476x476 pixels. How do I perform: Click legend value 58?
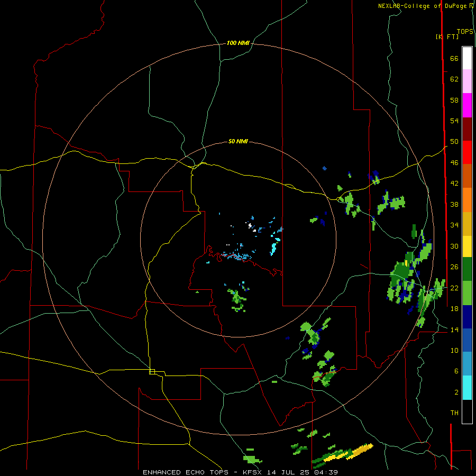pos(454,100)
